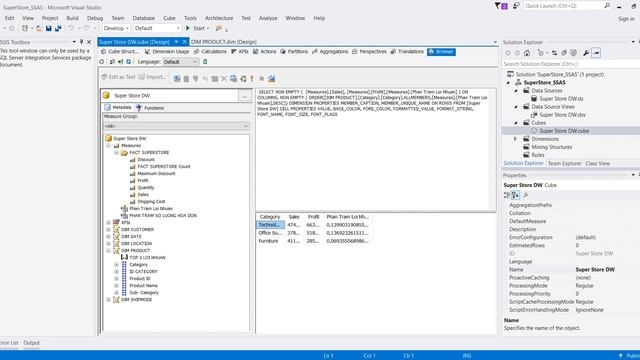Click the feedback icon beside Quick Launch
Viewport: 640px width, 360px height.
coord(516,6)
